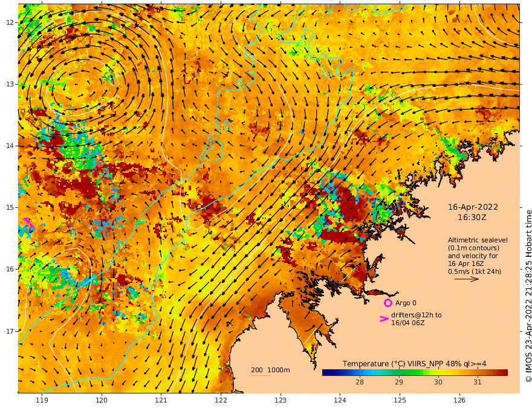532x411 pixels.
Task: Click the magenta drifter track on the western edge
Action: (x=28, y=222)
